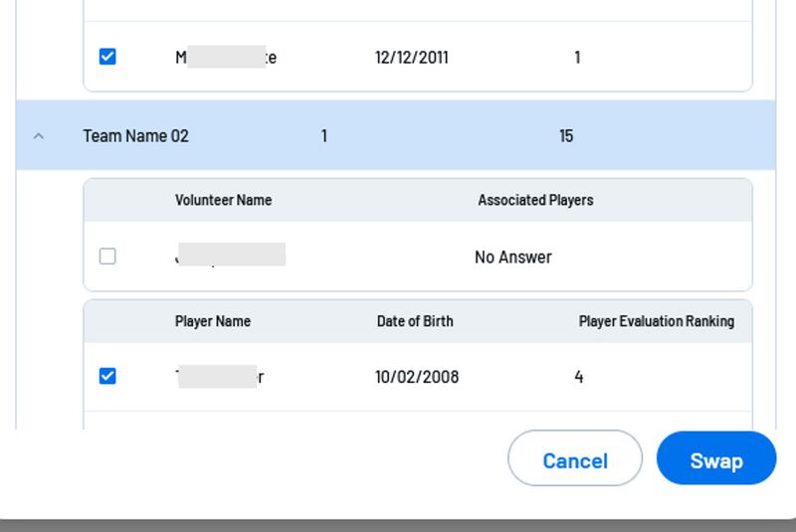Click the 10/02/2008 date of birth cell
This screenshot has height=532, width=796.
(x=417, y=377)
